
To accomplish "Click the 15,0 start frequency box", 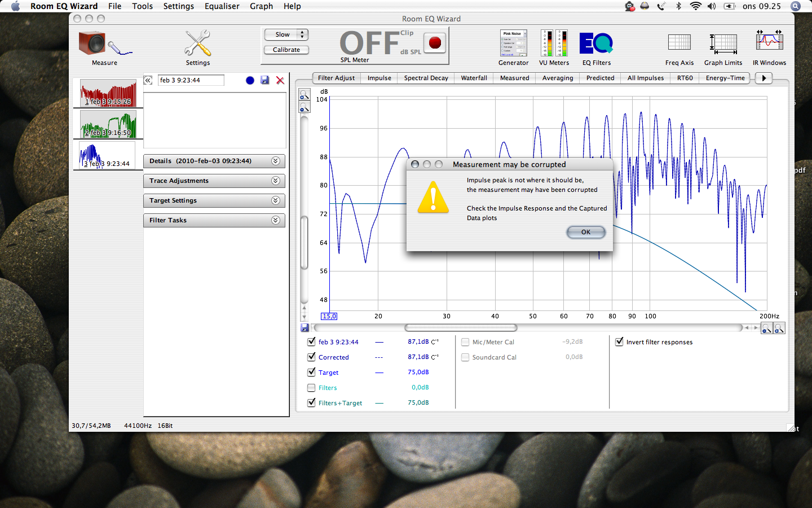I will pos(329,316).
